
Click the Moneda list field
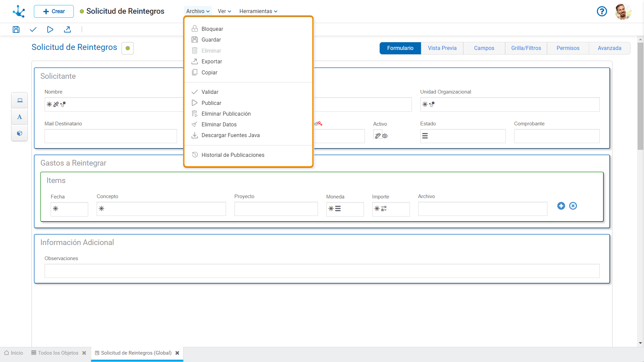[x=345, y=209]
